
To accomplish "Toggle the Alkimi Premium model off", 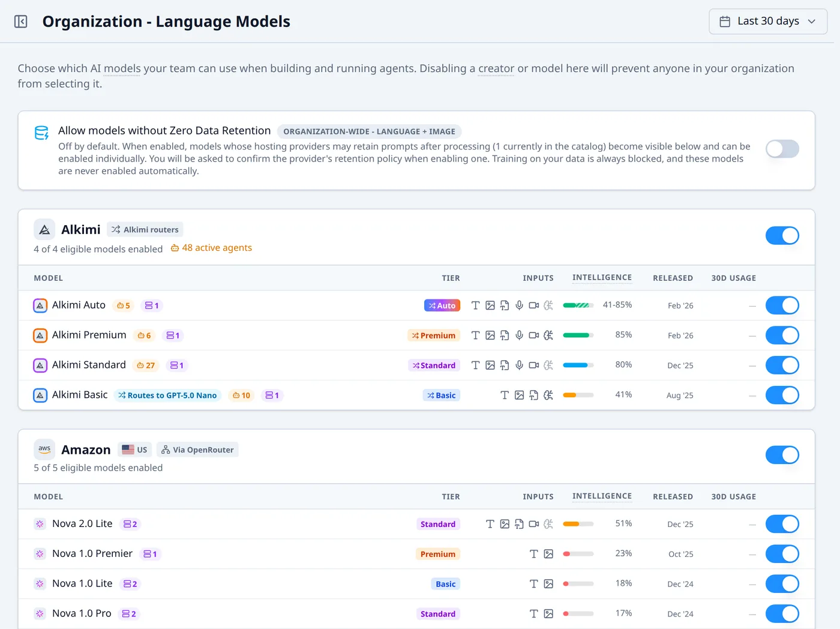I will tap(782, 336).
